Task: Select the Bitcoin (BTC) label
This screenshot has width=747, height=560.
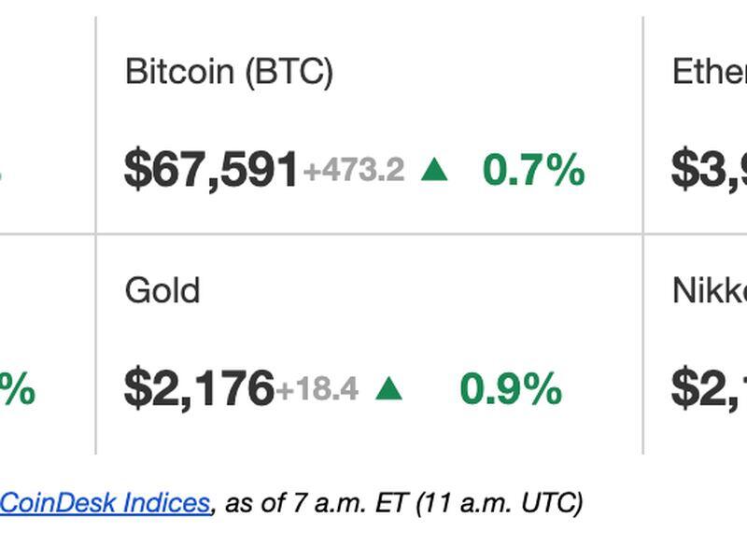Action: [229, 72]
